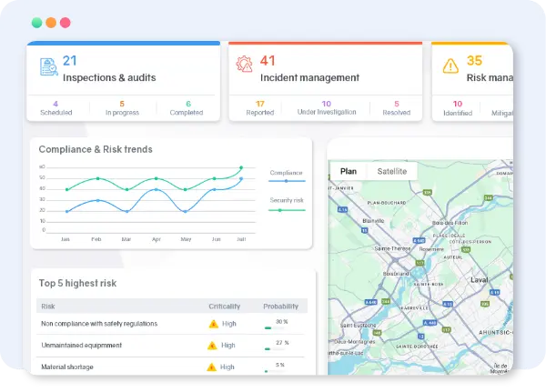Open the 5 In progress inspections
Screen dimensions: 546x392
click(x=122, y=108)
